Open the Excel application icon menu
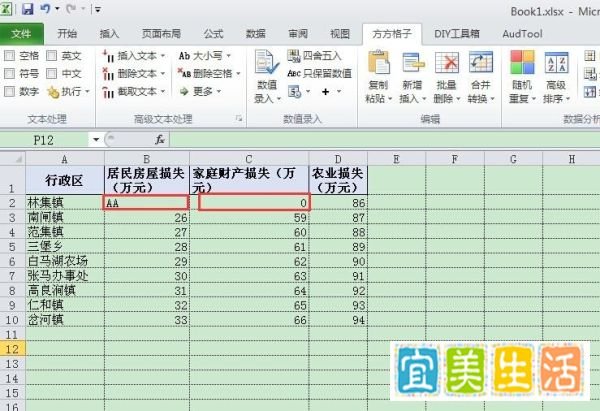600x411 pixels. pyautogui.click(x=6, y=8)
